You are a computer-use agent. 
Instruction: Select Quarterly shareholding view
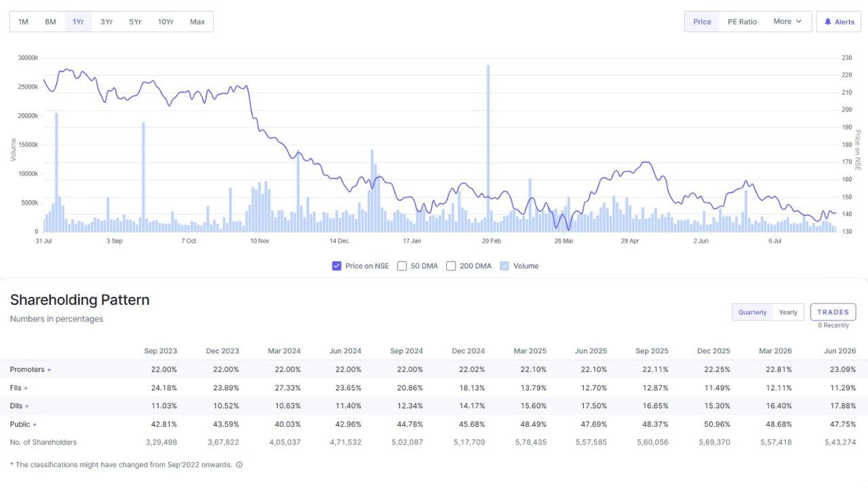[x=752, y=312]
